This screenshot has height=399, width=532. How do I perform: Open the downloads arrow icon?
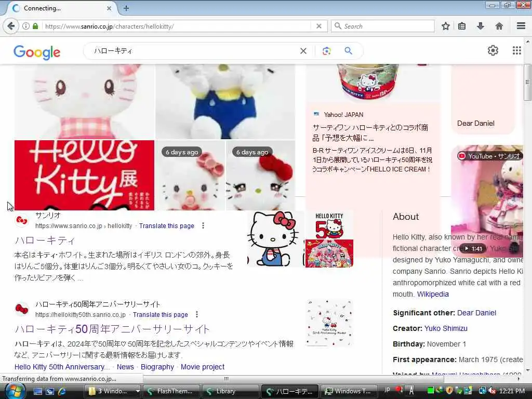click(x=481, y=26)
